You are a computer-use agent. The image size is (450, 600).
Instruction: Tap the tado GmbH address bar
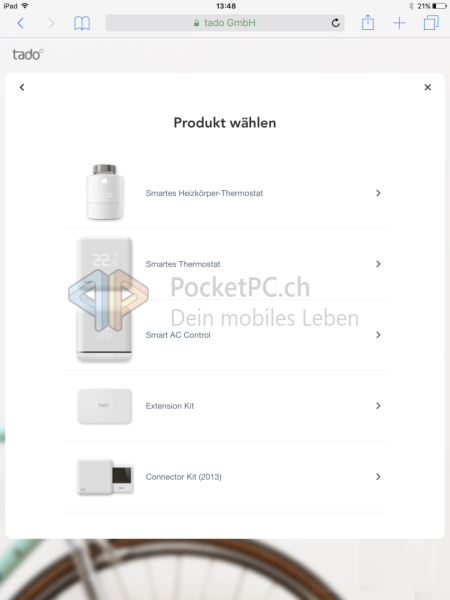225,23
